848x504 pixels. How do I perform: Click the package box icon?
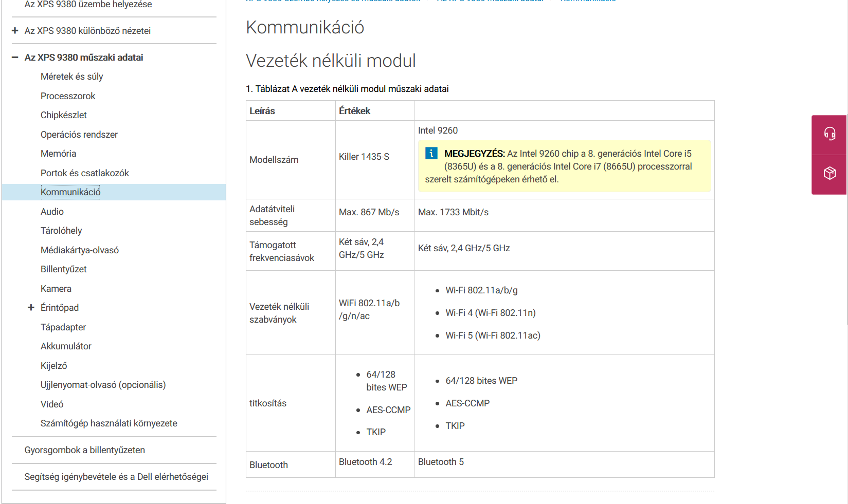tap(829, 173)
